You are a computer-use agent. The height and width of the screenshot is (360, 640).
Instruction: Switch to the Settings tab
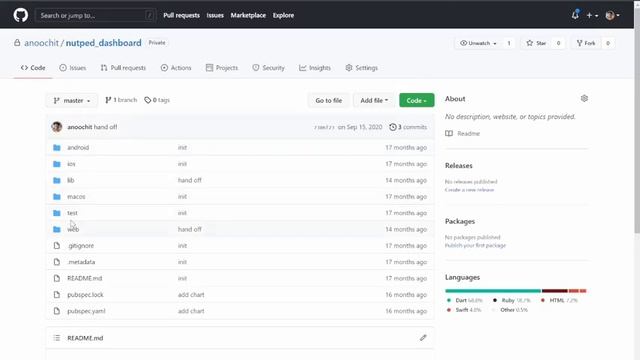point(362,68)
